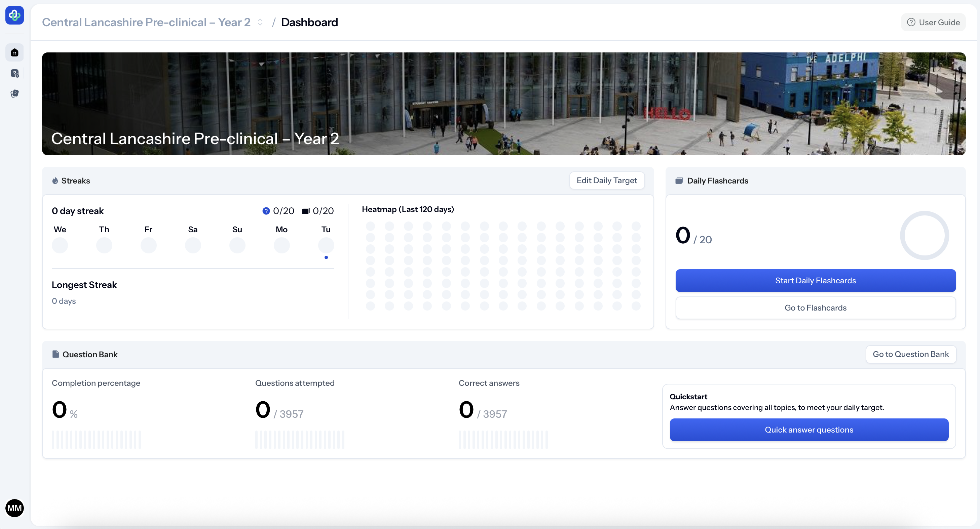
Task: Open the Question Bank sidebar icon
Action: pyautogui.click(x=14, y=73)
